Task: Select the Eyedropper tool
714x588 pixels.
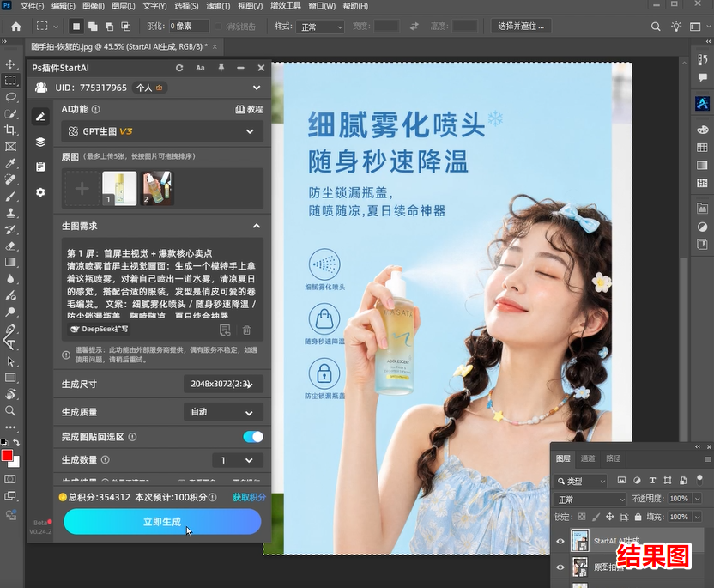Action: (x=10, y=163)
